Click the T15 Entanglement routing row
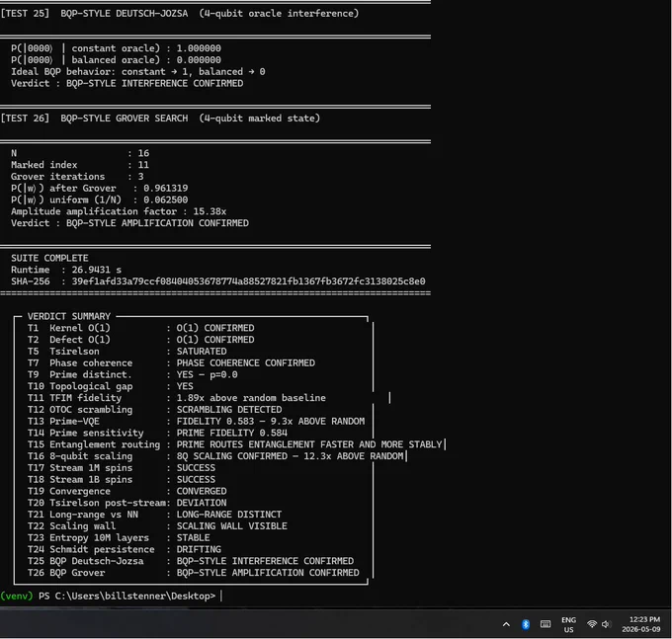672x639 pixels. click(x=235, y=444)
